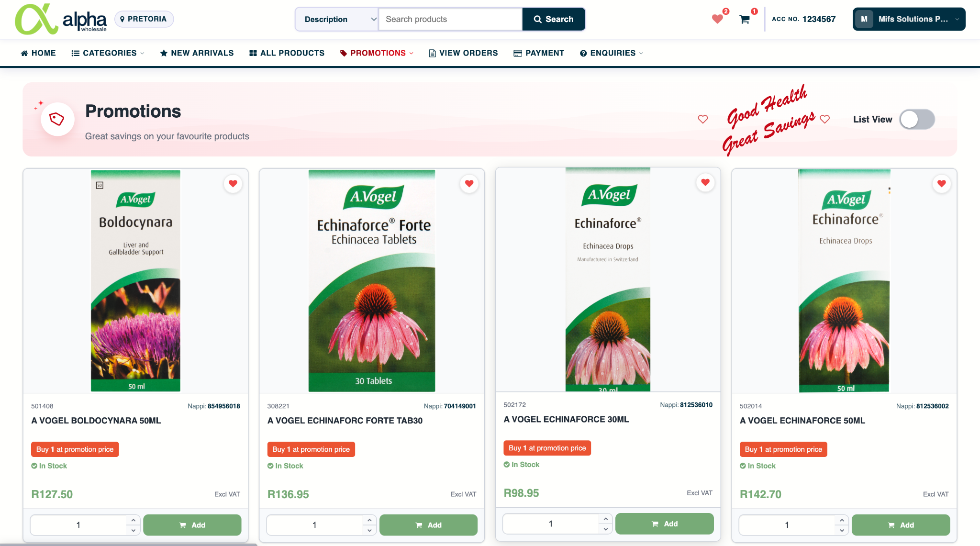Toggle favourite heart on Echinaforce 30ML card
Image resolution: width=980 pixels, height=546 pixels.
coord(705,182)
